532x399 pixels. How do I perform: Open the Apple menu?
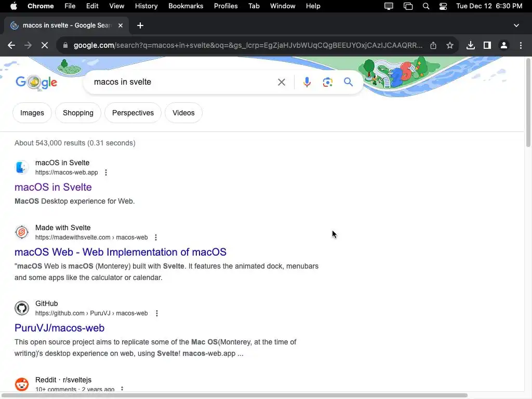tap(14, 6)
